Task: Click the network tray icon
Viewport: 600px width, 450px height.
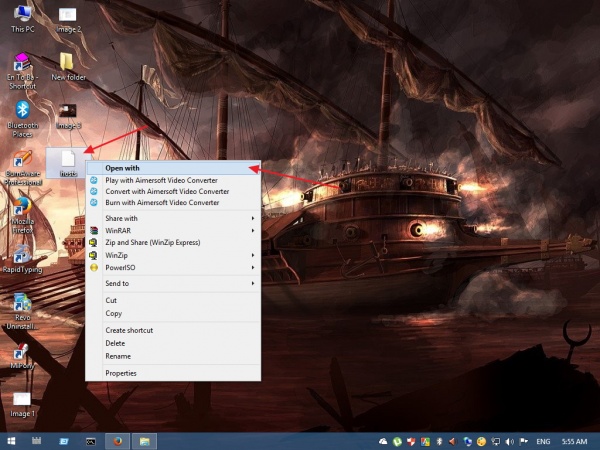Action: pyautogui.click(x=496, y=442)
